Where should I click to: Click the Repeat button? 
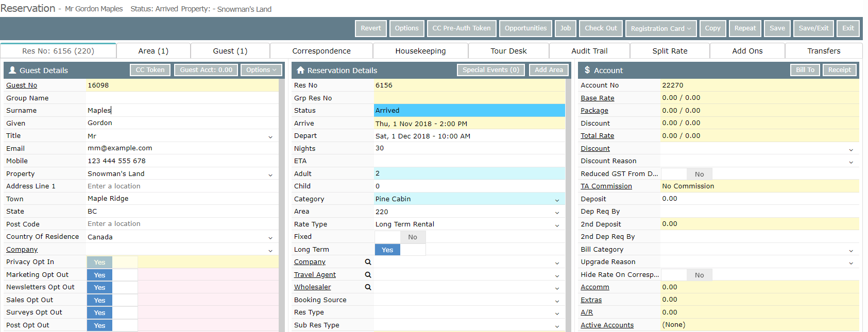745,28
